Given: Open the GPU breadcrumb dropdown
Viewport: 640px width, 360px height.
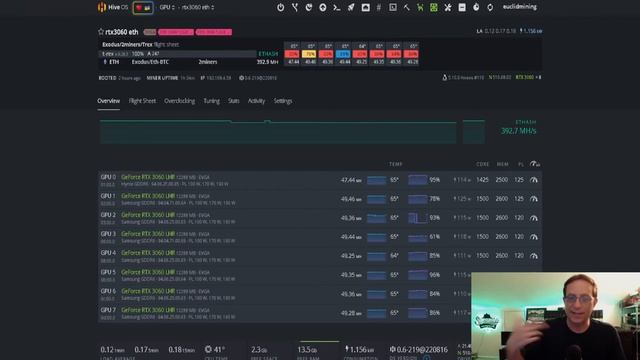Looking at the screenshot, I should [167, 7].
